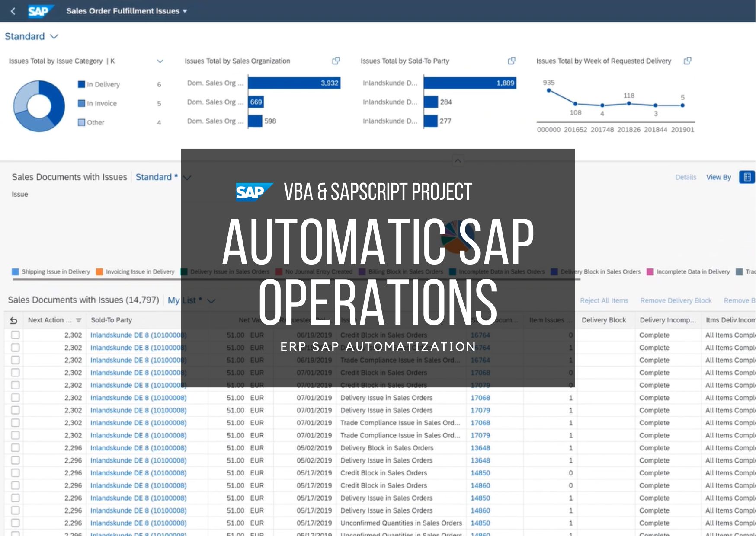Viewport: 756px width, 536px height.
Task: Check row for 13648 Delivery Issue
Action: pyautogui.click(x=15, y=460)
